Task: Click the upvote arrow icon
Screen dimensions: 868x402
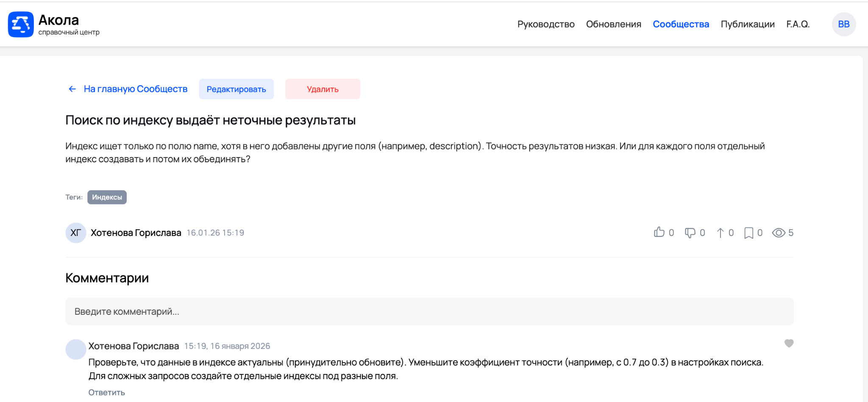Action: (720, 233)
